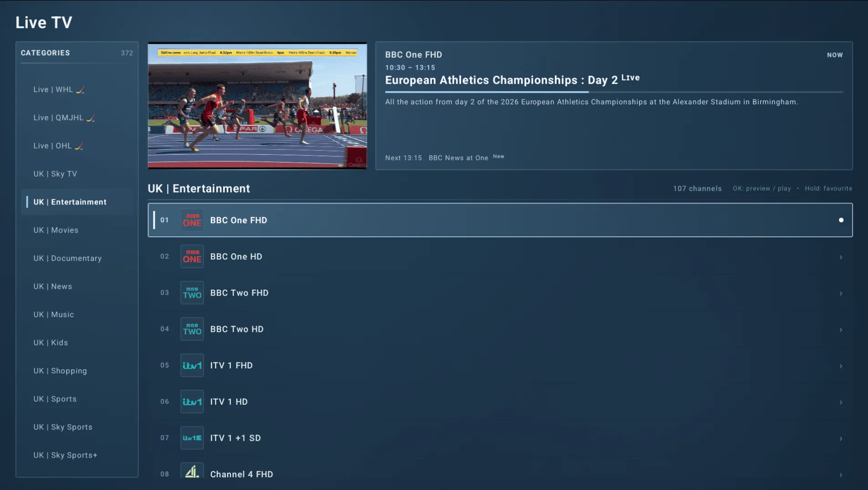Click the OK: preview / play hint

(761, 189)
